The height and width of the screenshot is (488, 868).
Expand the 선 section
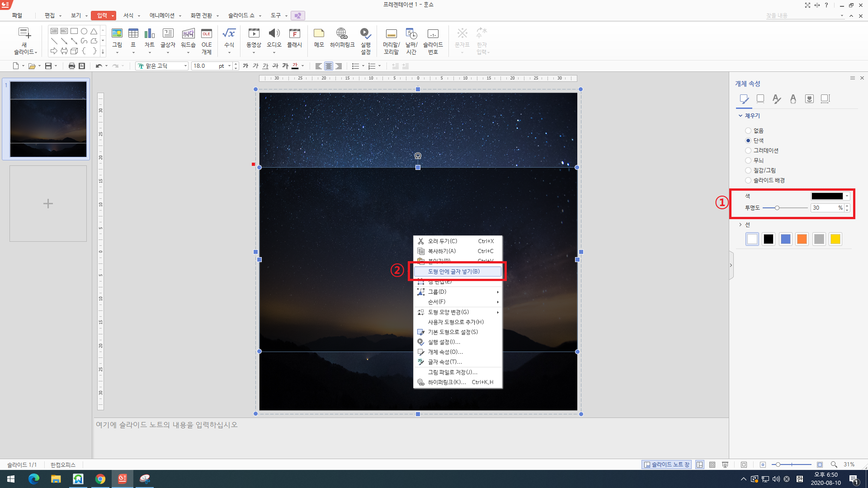[x=744, y=225]
